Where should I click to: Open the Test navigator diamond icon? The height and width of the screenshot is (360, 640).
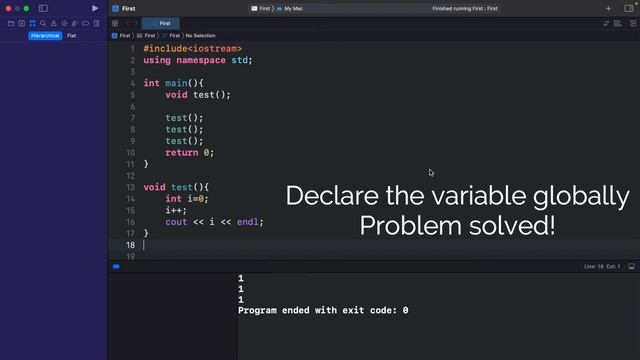tap(64, 23)
